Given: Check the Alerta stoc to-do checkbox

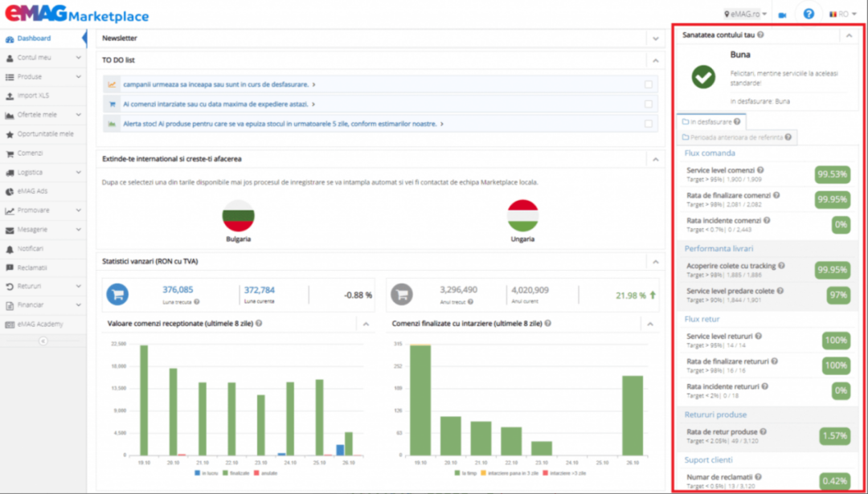Looking at the screenshot, I should click(649, 124).
